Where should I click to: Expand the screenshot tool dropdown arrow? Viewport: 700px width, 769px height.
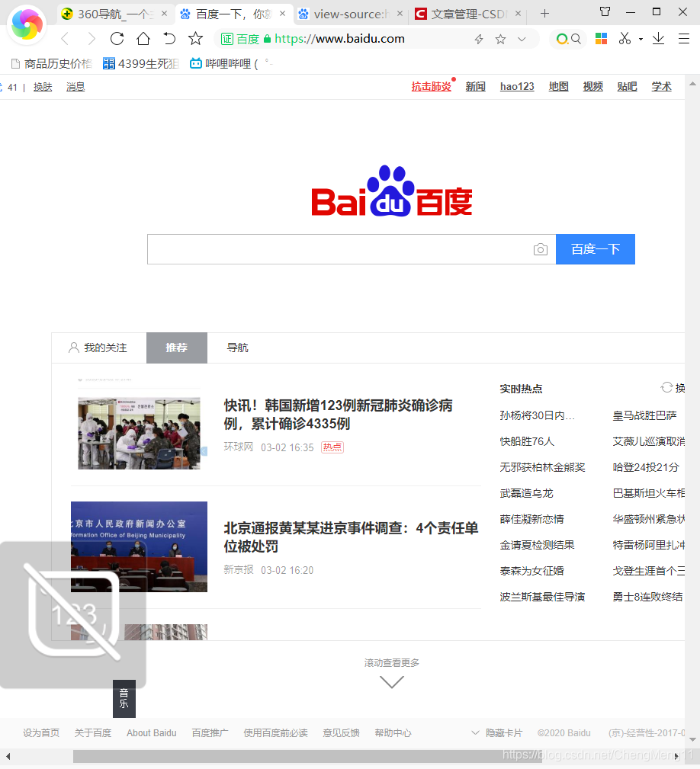tap(641, 39)
